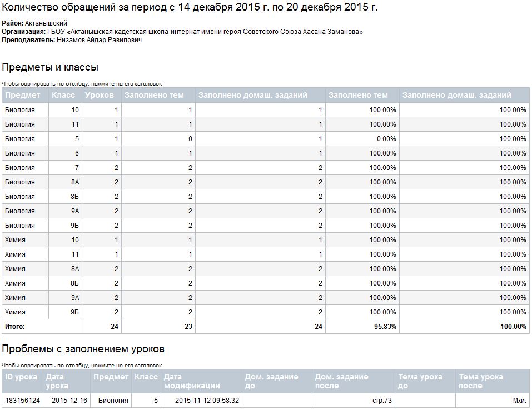Viewport: 532px width, 410px height.
Task: Click the Итого row label
Action: (x=15, y=327)
